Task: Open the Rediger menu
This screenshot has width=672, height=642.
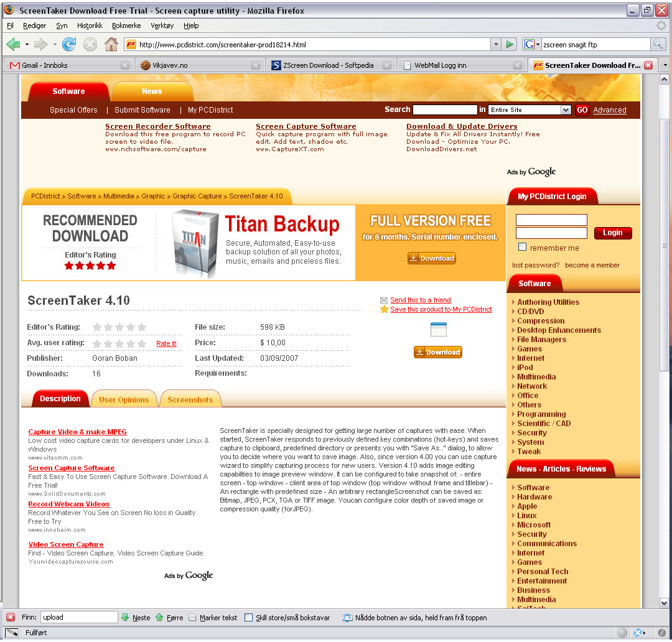Action: [x=34, y=26]
